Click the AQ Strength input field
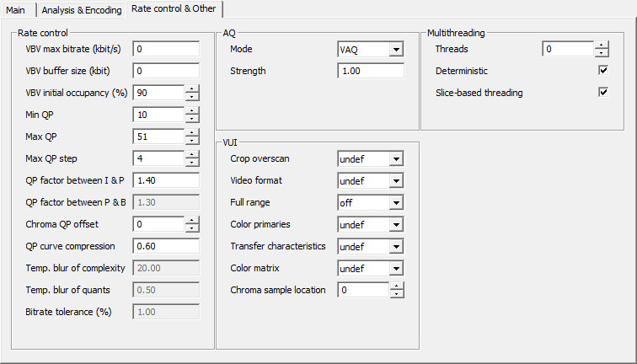The image size is (637, 364). [371, 71]
